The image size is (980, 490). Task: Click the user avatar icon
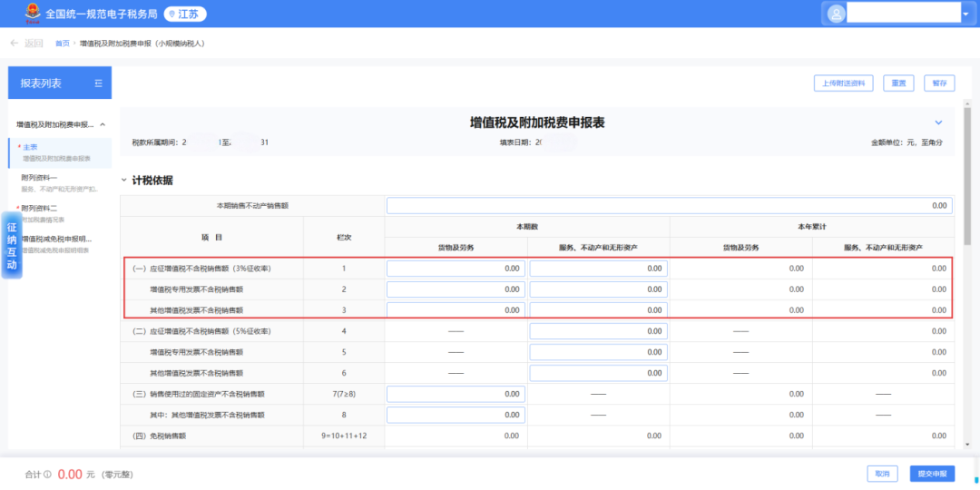(x=836, y=14)
